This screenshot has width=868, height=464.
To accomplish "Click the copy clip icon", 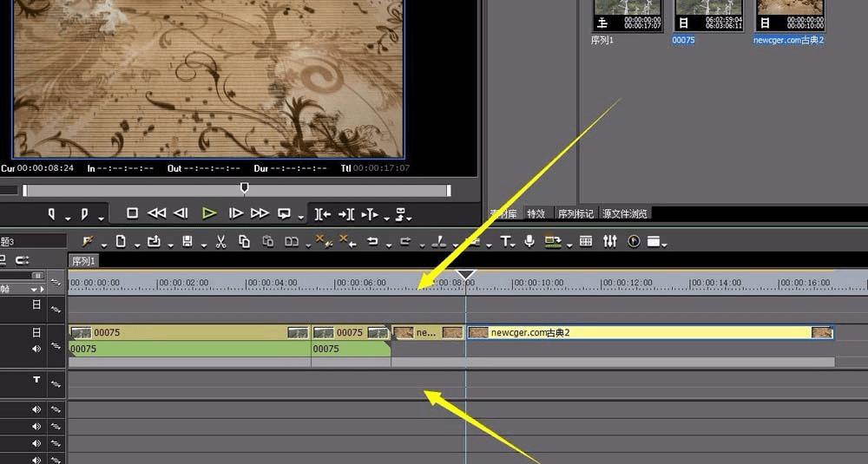I will coord(244,241).
